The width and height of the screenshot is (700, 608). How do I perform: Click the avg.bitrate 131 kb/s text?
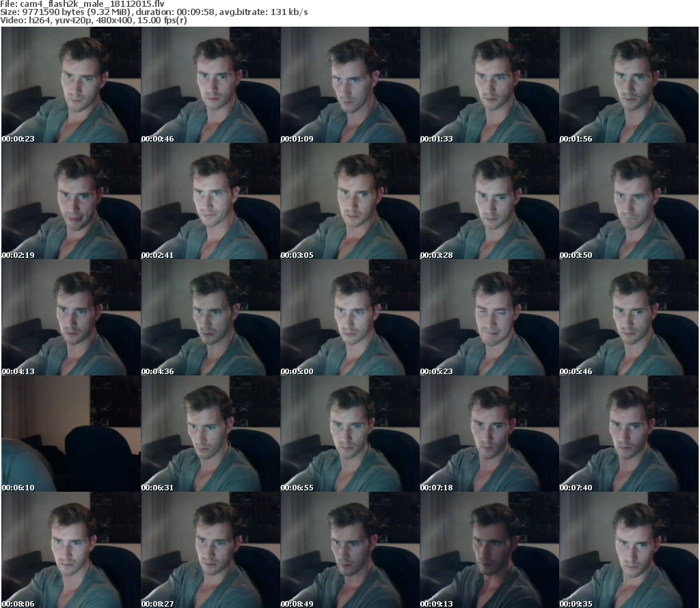click(x=263, y=12)
